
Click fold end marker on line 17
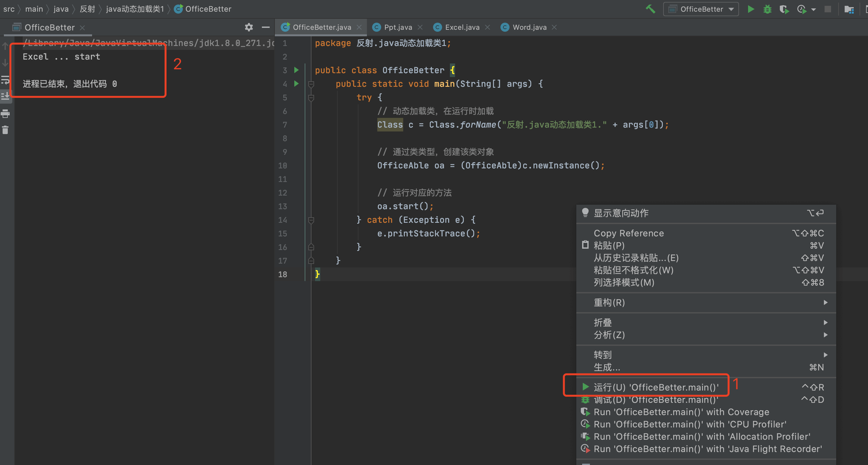(311, 260)
